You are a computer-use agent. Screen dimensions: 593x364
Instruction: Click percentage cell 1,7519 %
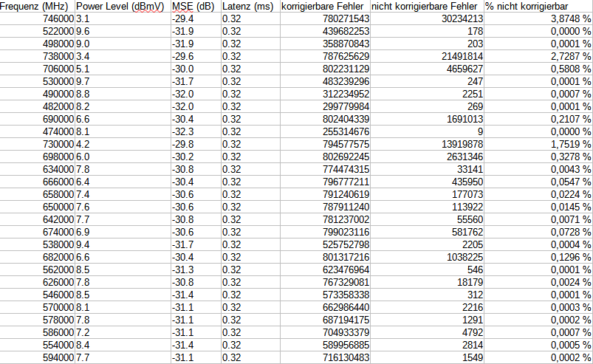click(538, 145)
